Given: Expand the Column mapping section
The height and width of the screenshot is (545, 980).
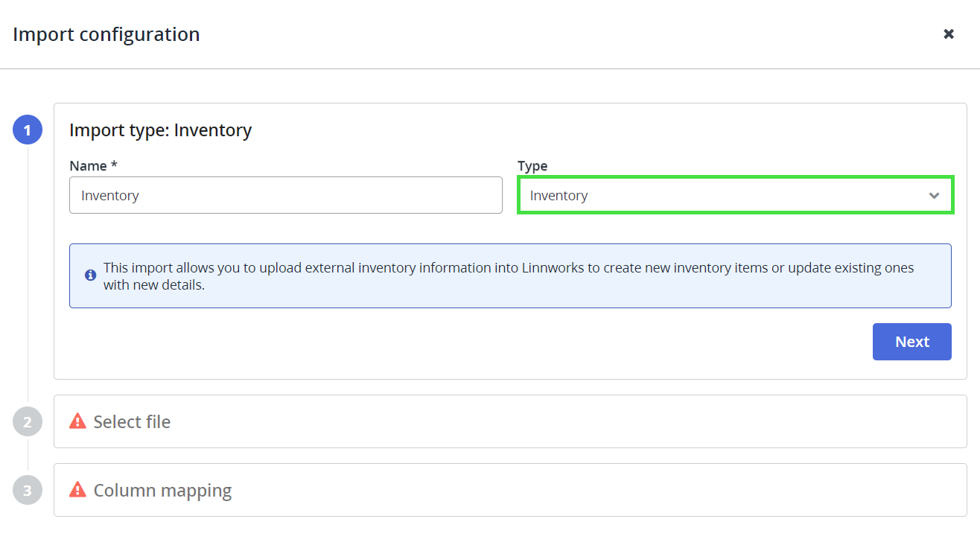Looking at the screenshot, I should coord(510,490).
